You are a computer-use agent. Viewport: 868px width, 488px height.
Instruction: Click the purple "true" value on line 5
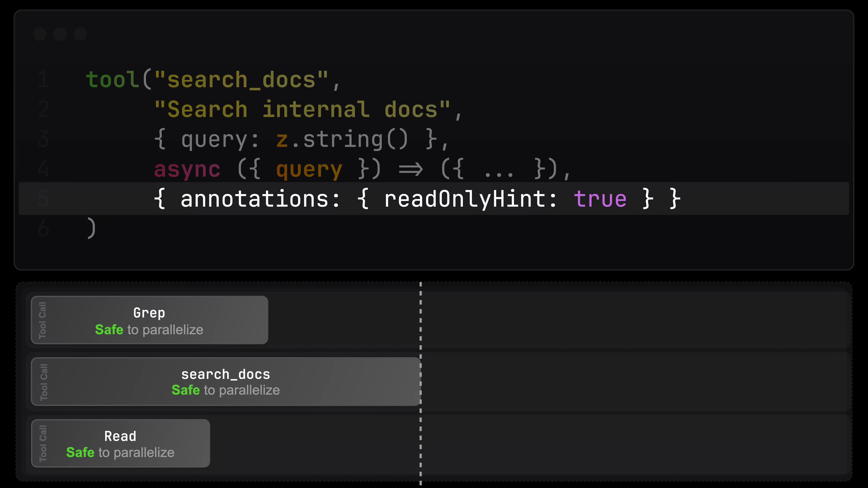(x=600, y=199)
